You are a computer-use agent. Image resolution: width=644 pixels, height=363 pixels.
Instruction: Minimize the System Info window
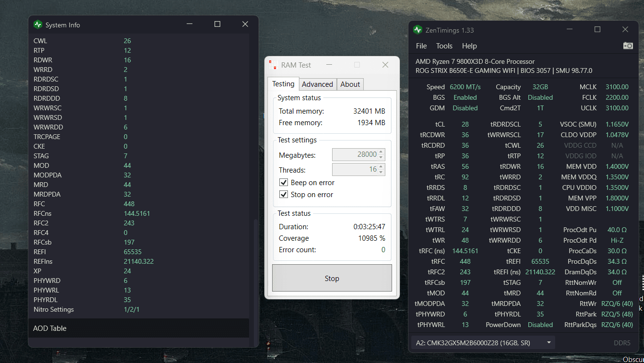click(190, 24)
